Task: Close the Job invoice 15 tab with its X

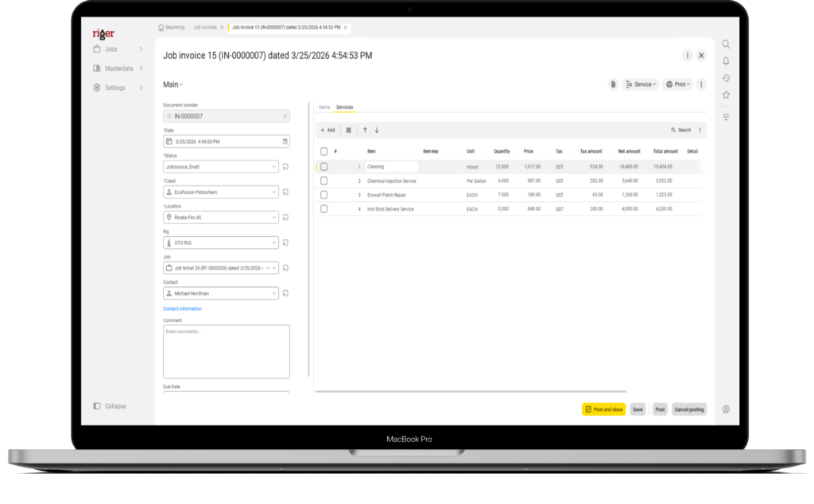Action: click(x=345, y=28)
